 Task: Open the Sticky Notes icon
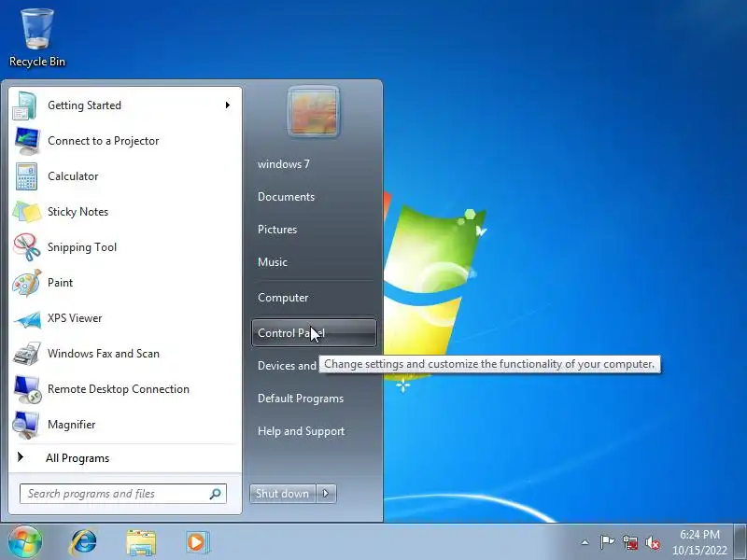tap(27, 212)
